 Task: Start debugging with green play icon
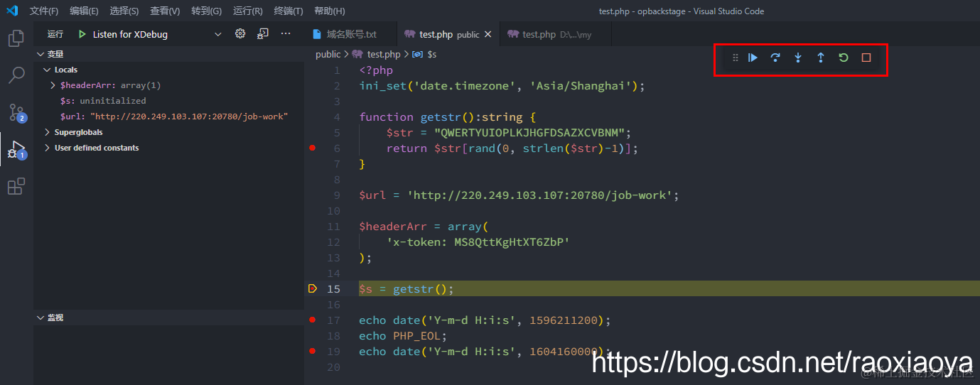pos(82,34)
